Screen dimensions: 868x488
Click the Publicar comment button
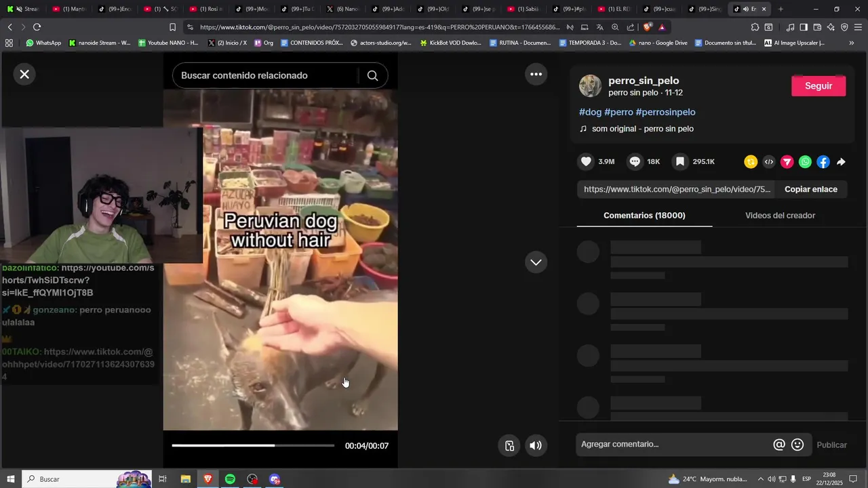(831, 445)
